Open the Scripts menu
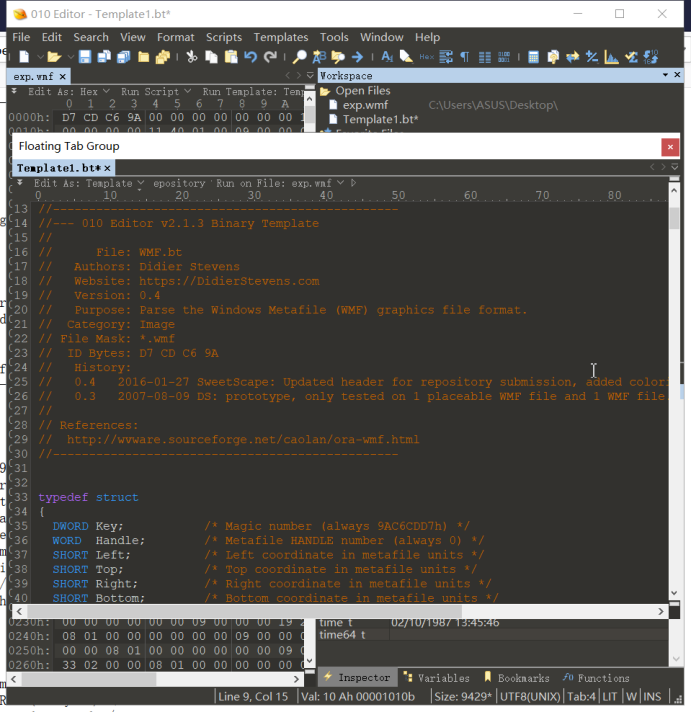 (224, 37)
